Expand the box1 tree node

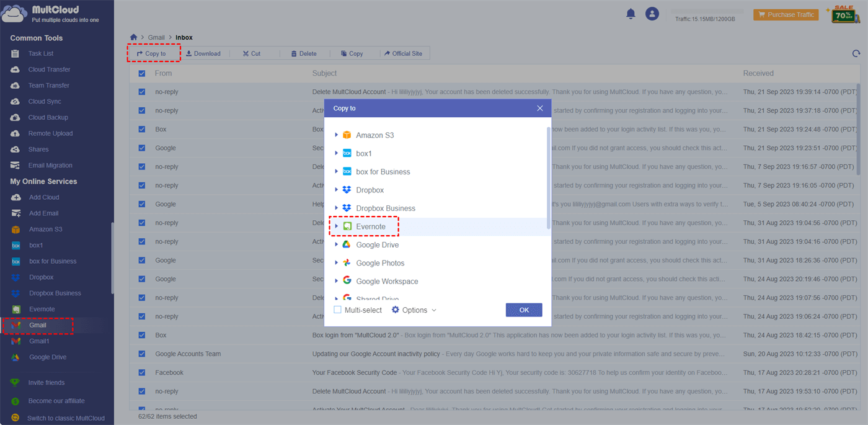[x=337, y=153]
